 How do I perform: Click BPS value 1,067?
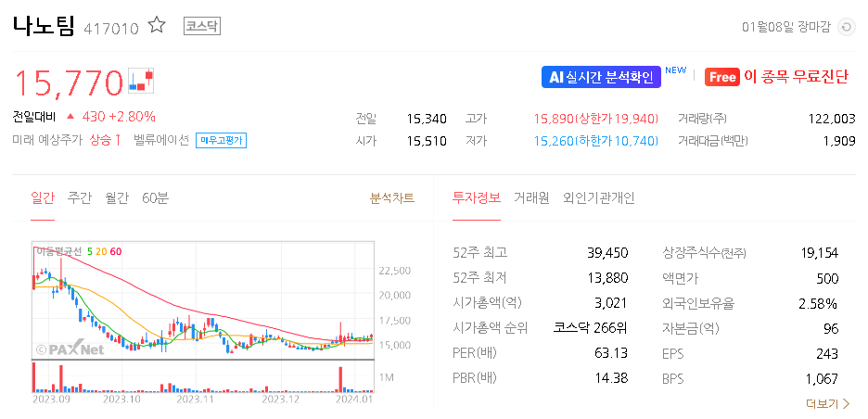(823, 379)
